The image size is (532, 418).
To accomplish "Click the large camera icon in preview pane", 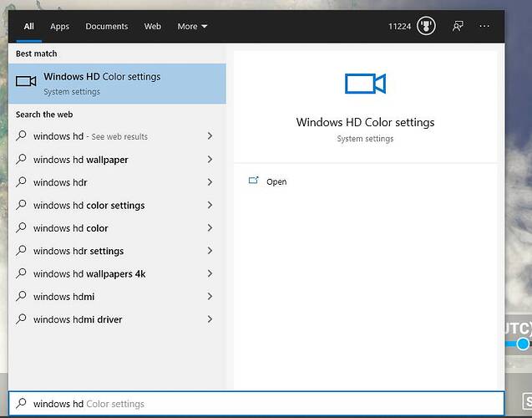I will (x=365, y=84).
